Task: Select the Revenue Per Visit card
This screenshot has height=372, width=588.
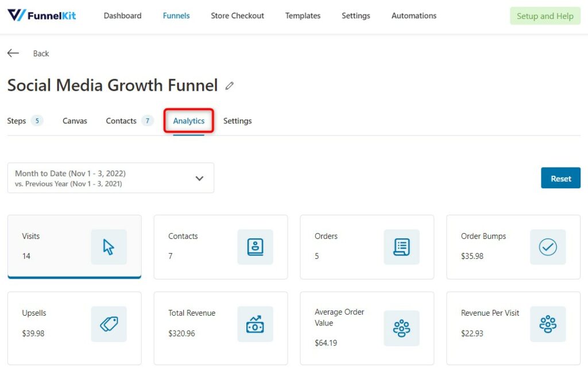Action: pos(513,328)
